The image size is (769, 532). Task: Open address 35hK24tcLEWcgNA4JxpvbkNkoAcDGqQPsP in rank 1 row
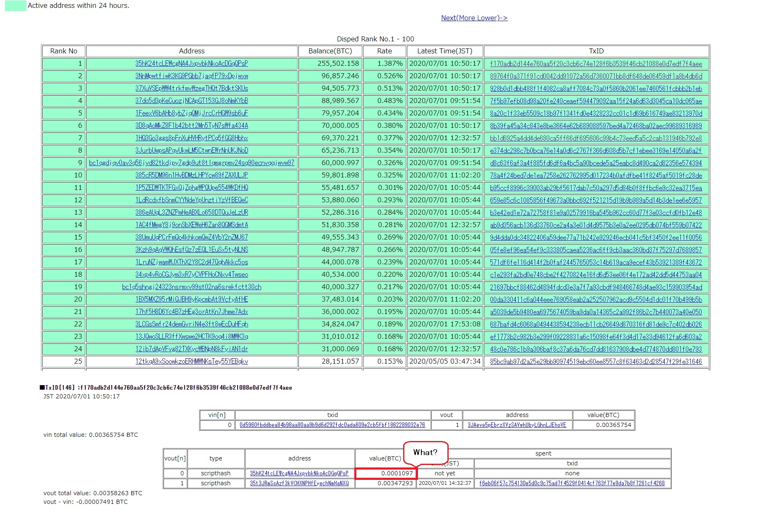pyautogui.click(x=192, y=63)
